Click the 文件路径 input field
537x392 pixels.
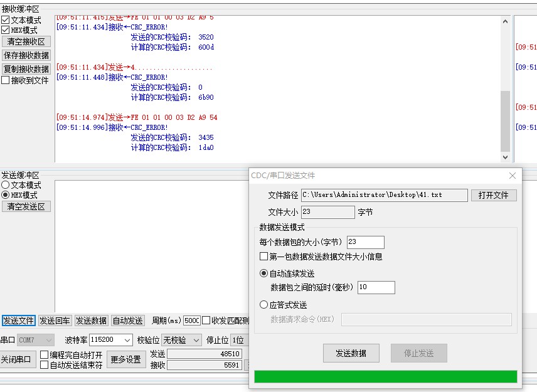[x=385, y=195]
